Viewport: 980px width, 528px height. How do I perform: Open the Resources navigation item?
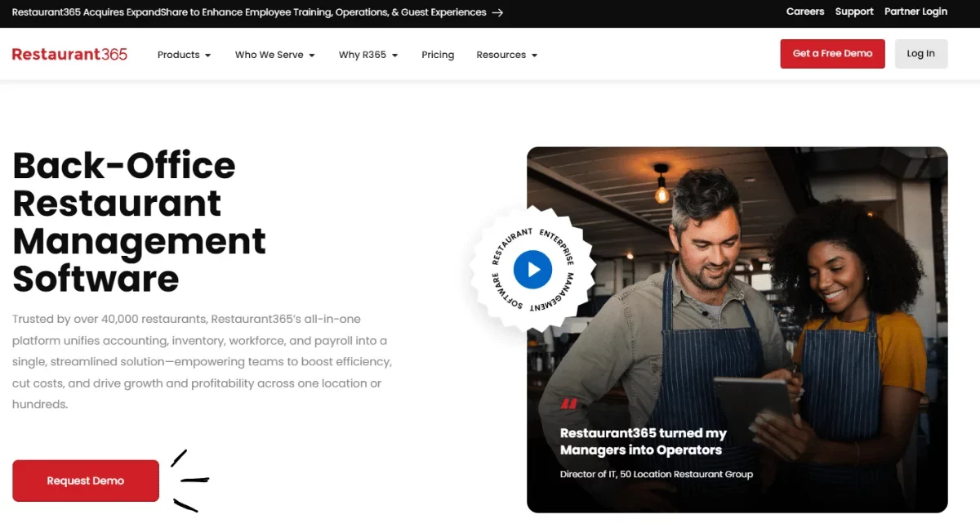pyautogui.click(x=501, y=55)
